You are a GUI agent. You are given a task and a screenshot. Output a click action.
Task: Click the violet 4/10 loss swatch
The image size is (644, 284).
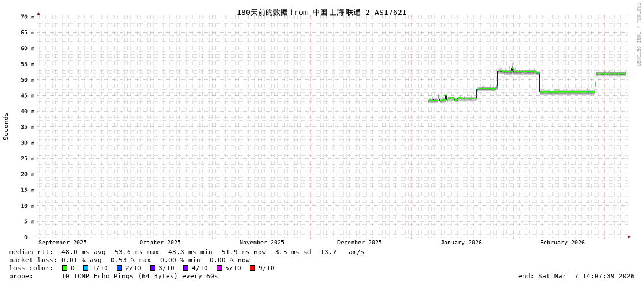[x=186, y=268]
